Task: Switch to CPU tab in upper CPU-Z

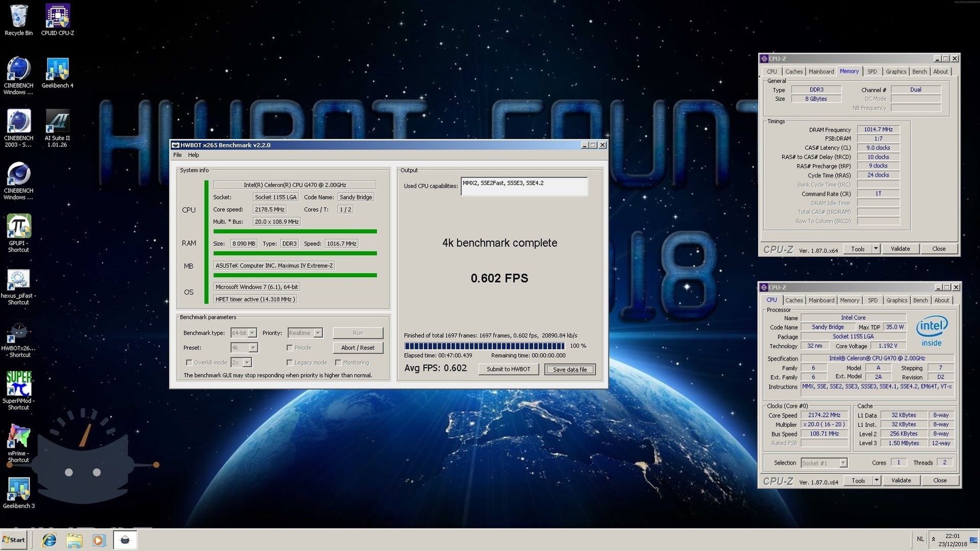Action: 772,71
